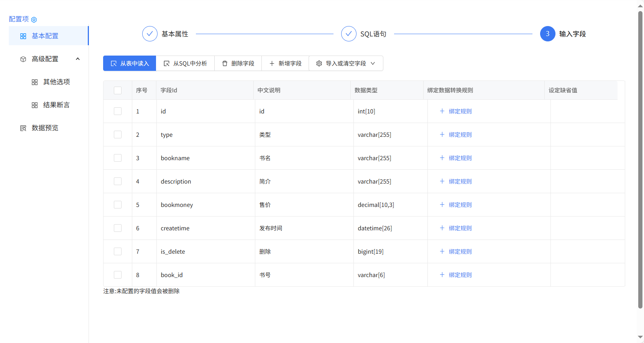Click the gear icon on 导入或清空字段
The width and height of the screenshot is (644, 343).
click(x=319, y=63)
